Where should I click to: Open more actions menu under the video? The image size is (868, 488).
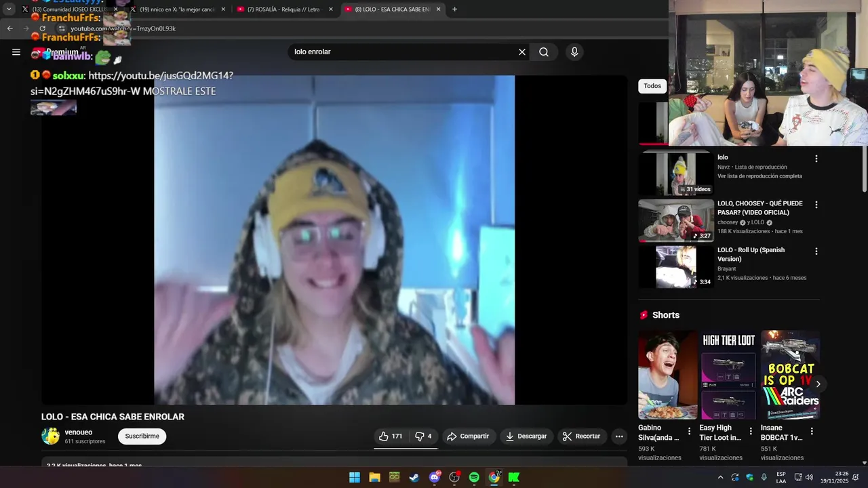(619, 436)
